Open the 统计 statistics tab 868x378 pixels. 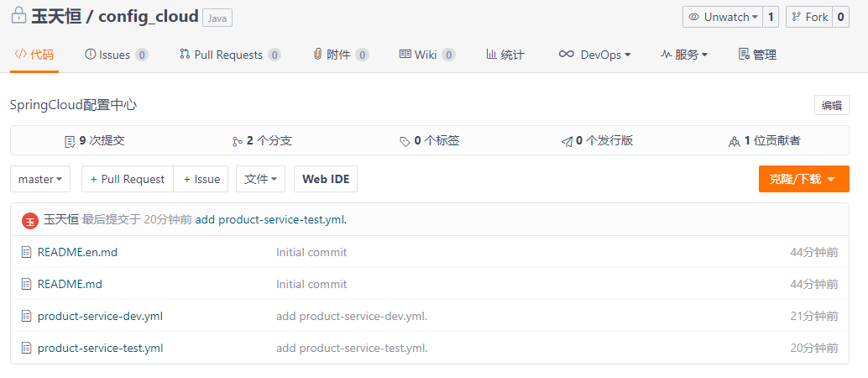(x=505, y=55)
